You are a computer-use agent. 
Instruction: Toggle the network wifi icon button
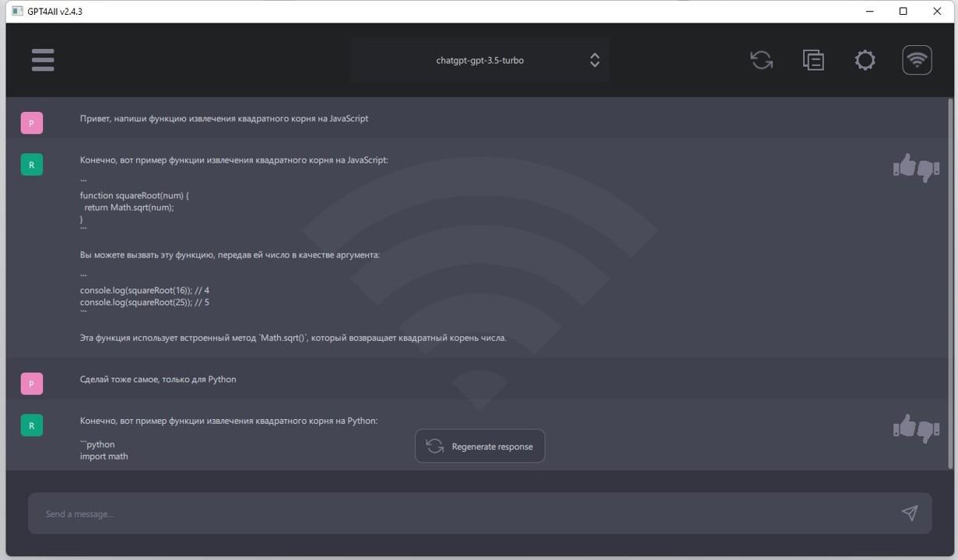tap(917, 60)
